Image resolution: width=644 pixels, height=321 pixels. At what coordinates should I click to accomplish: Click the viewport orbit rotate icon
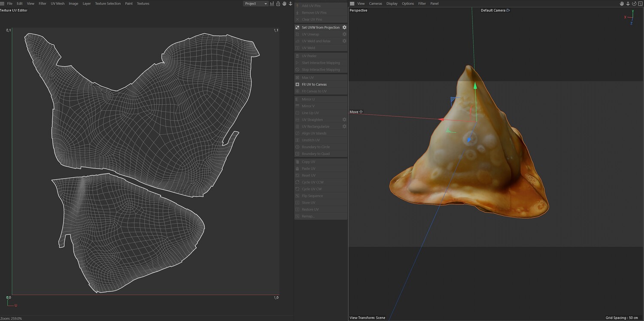(x=634, y=3)
